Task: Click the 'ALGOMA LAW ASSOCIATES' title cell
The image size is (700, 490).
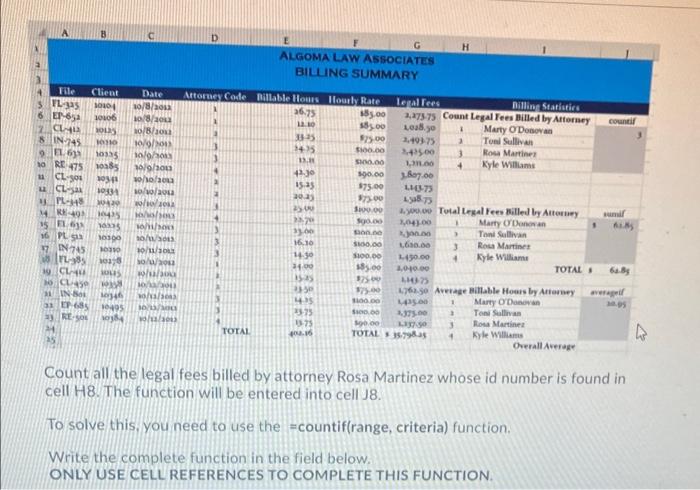Action: (356, 58)
